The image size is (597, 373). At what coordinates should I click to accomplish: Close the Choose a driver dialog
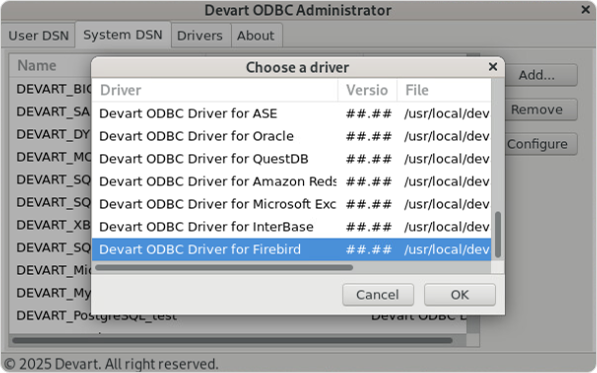click(493, 67)
